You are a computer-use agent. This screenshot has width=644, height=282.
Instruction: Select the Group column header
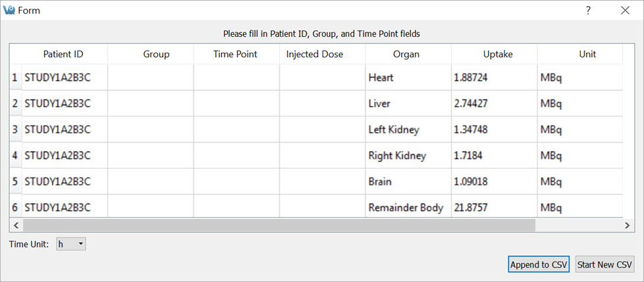156,55
